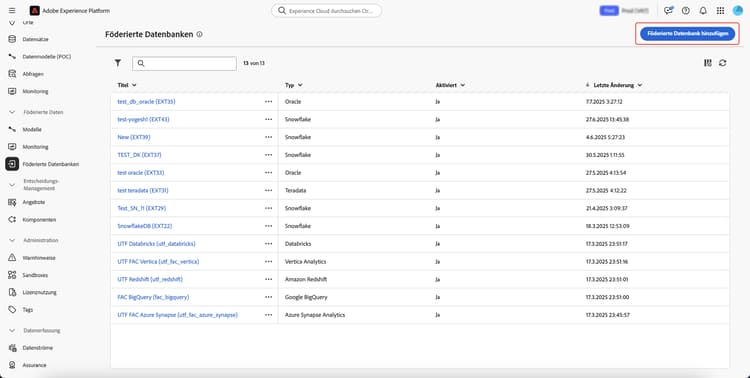
Task: Click the info icon beside Föderierte Datenbanken
Action: click(x=199, y=34)
